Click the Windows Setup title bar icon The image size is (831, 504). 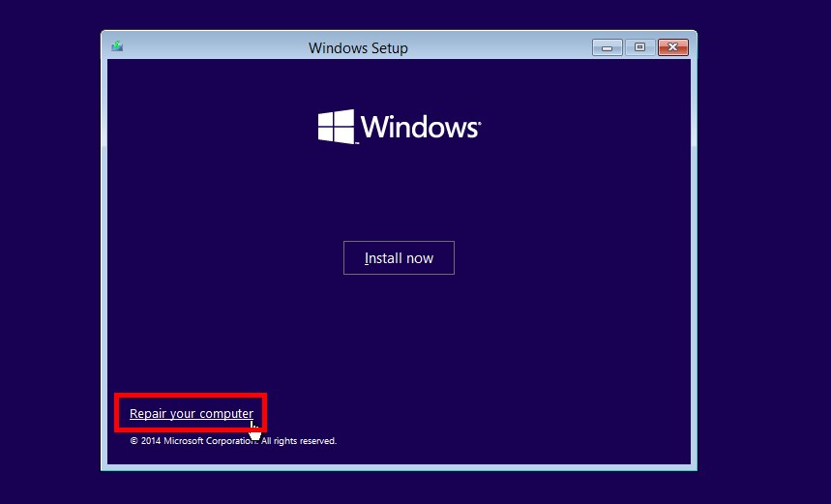117,46
